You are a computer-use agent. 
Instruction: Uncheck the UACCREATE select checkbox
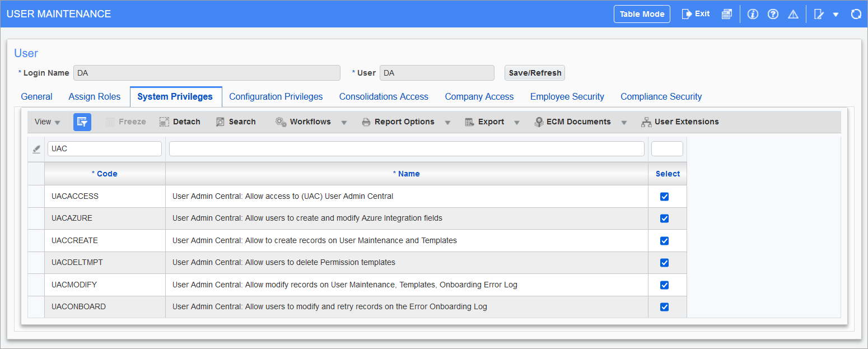click(664, 241)
